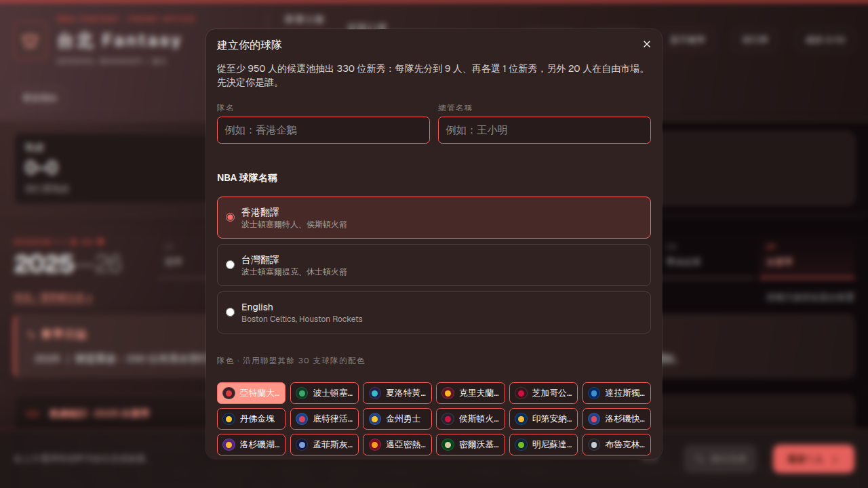Select the 亞特蘭大 team color chip
The image size is (868, 488).
click(x=252, y=393)
